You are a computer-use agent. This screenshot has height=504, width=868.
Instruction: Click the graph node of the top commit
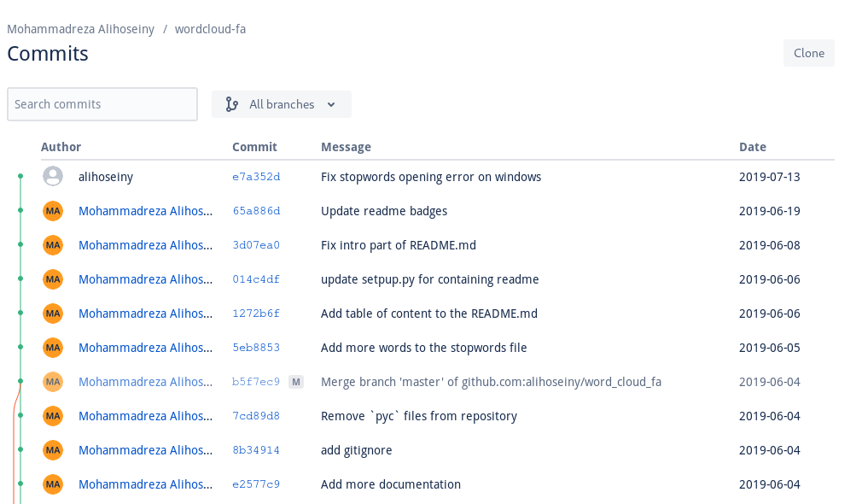[20, 176]
